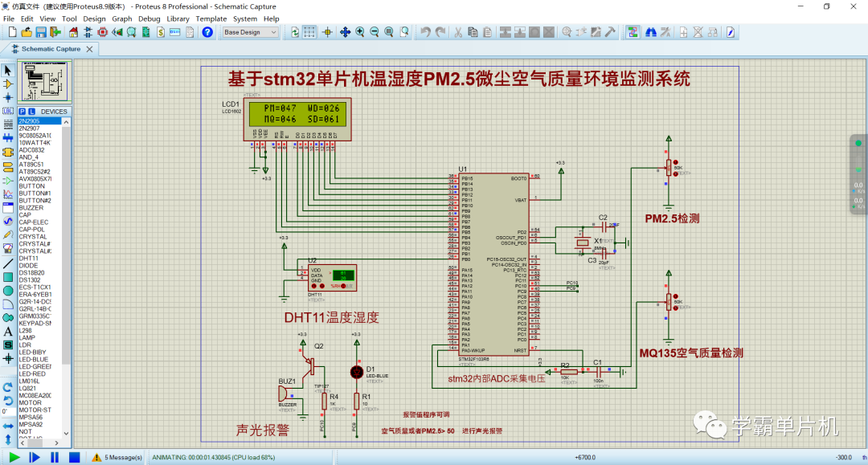This screenshot has height=465, width=868.
Task: Open the Tool menu
Action: (69, 18)
